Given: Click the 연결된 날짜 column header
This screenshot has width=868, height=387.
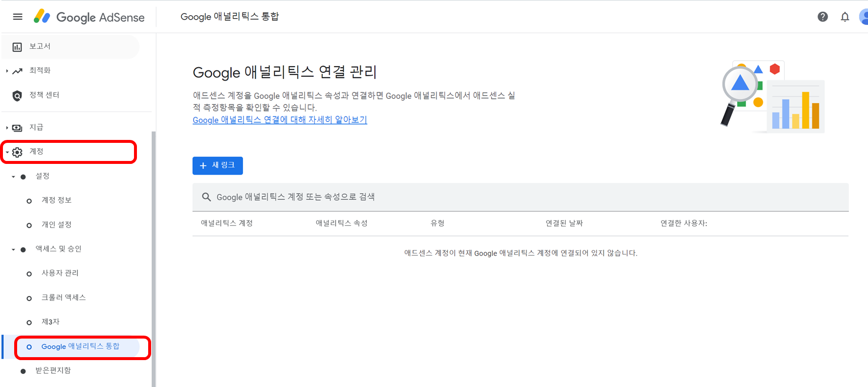Looking at the screenshot, I should coord(564,223).
